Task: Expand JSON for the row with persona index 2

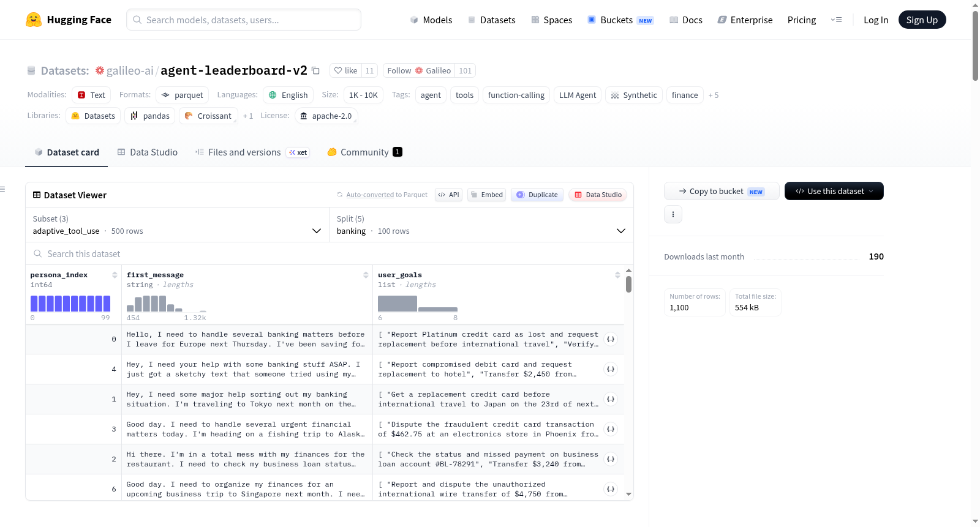Action: click(x=611, y=459)
